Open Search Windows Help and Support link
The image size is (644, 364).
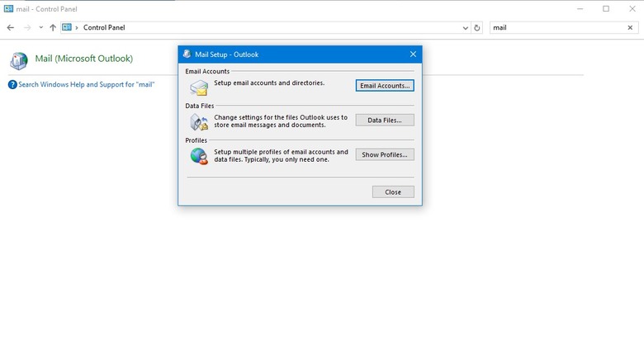[x=86, y=84]
